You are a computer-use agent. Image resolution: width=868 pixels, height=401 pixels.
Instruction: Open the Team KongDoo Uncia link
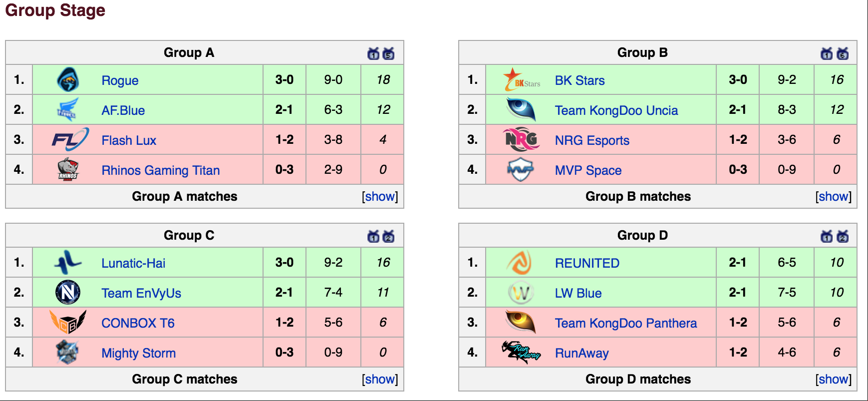click(x=616, y=110)
